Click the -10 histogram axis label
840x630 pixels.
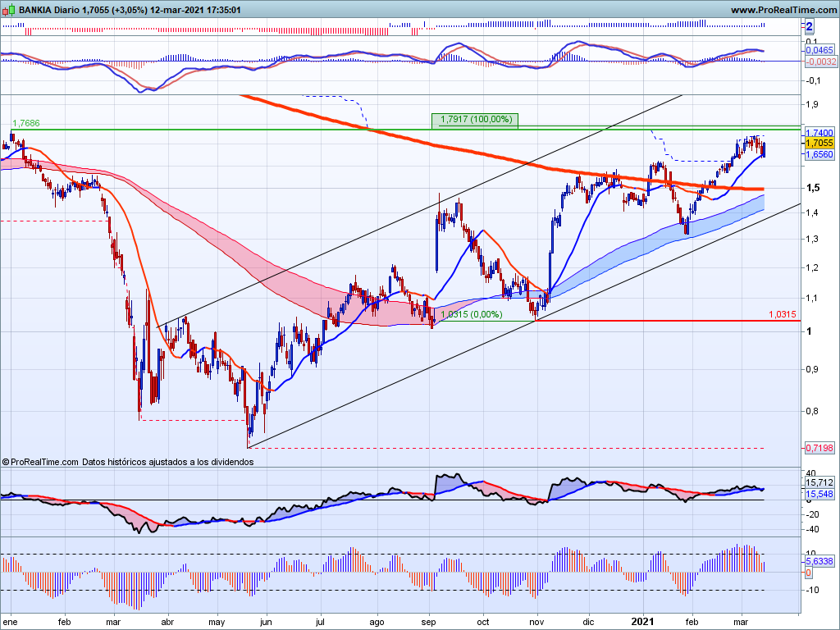pyautogui.click(x=812, y=590)
